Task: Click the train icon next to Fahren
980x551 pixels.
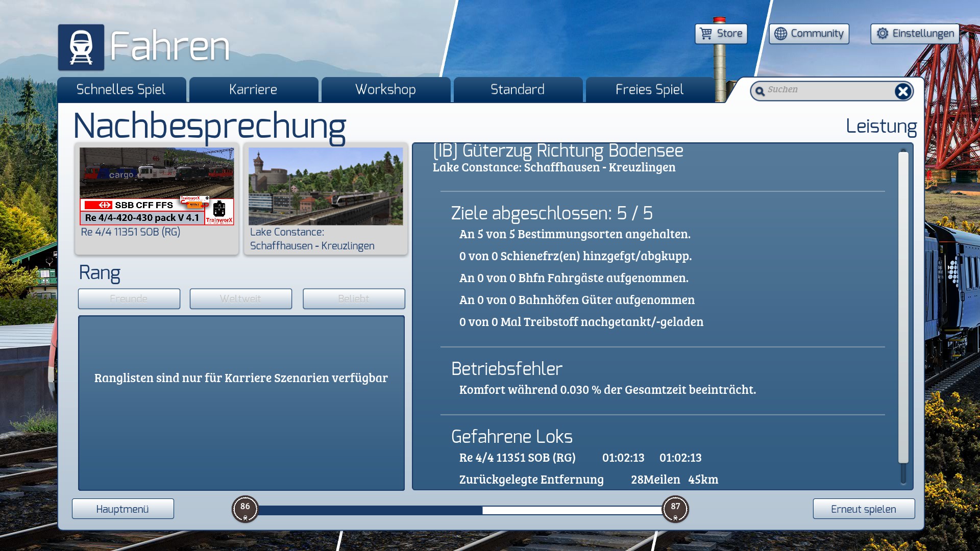Action: (81, 47)
